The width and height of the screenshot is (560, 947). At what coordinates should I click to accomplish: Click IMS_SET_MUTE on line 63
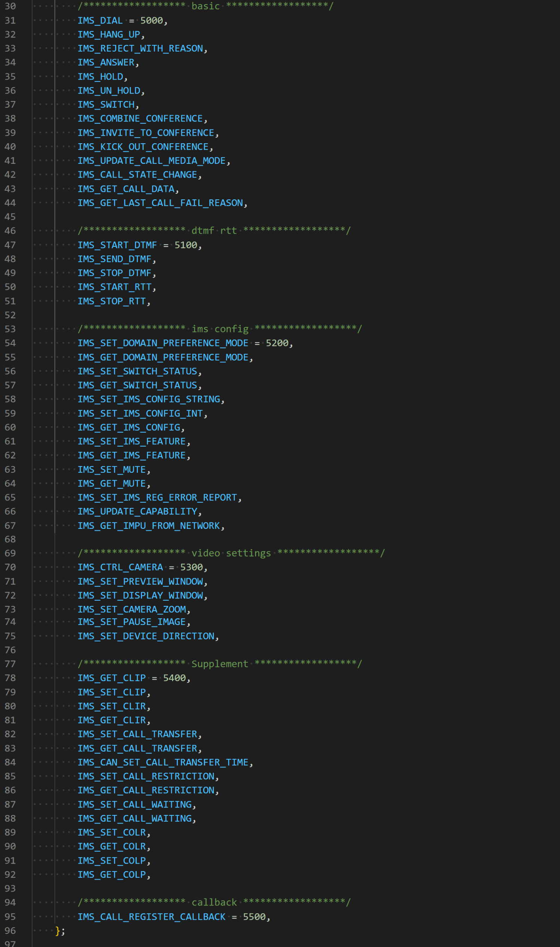[x=112, y=470]
